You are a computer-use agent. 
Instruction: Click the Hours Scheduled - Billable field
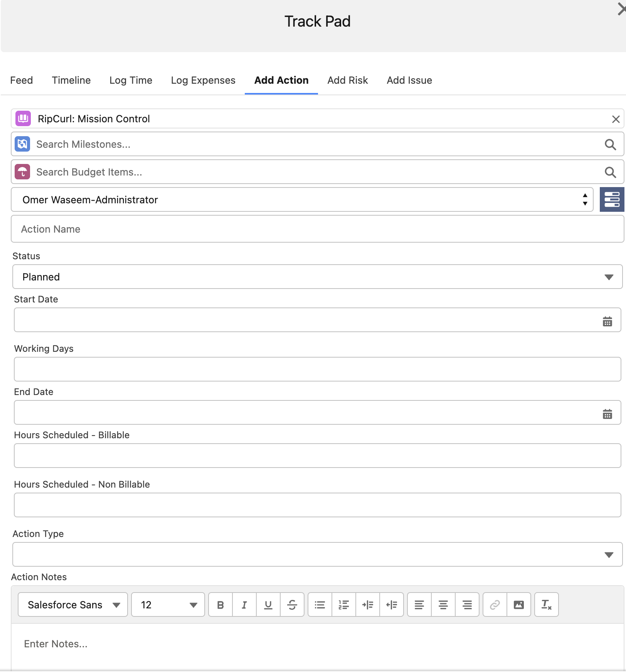click(317, 456)
